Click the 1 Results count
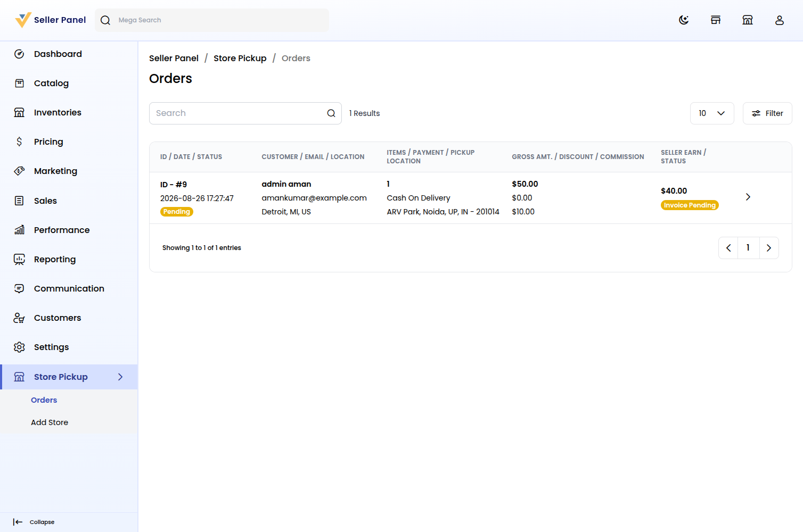 [x=365, y=113]
